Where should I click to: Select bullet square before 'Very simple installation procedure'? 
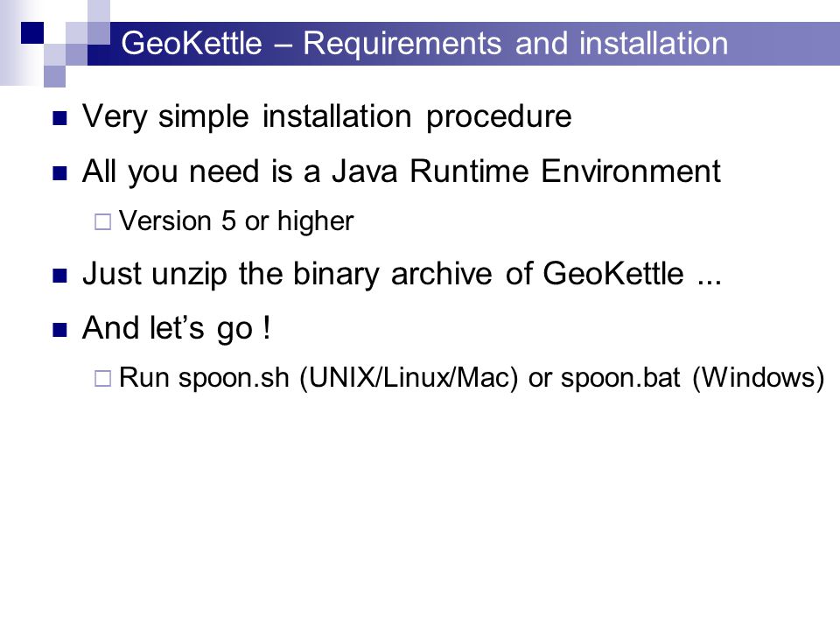pyautogui.click(x=60, y=118)
